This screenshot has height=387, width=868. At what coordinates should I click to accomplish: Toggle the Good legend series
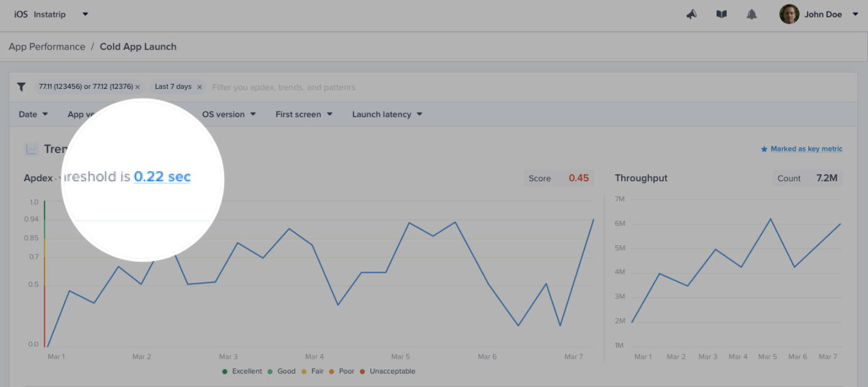click(x=281, y=371)
